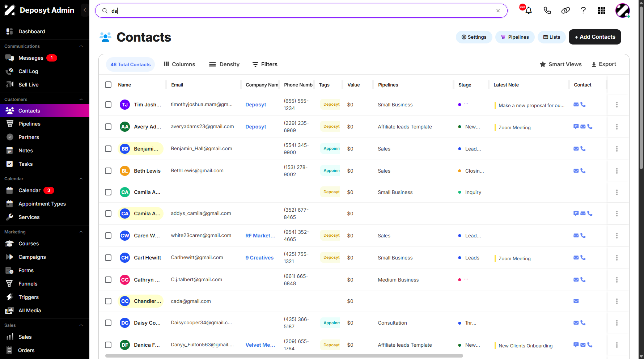The image size is (644, 359).
Task: Open Filters in table toolbar
Action: point(265,64)
